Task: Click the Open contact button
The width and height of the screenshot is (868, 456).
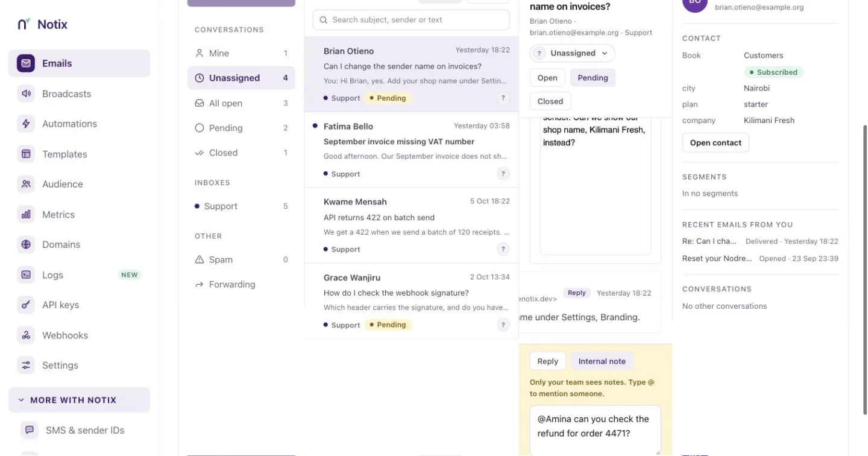Action: 715,143
